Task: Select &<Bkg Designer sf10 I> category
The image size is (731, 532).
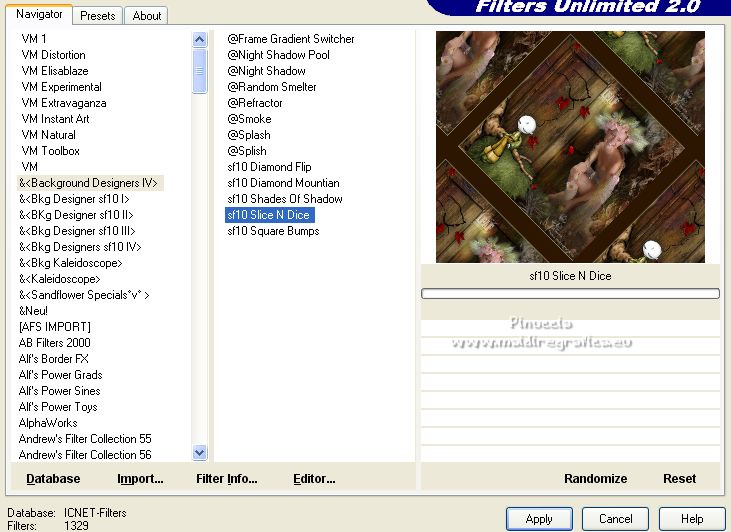Action: (x=74, y=199)
